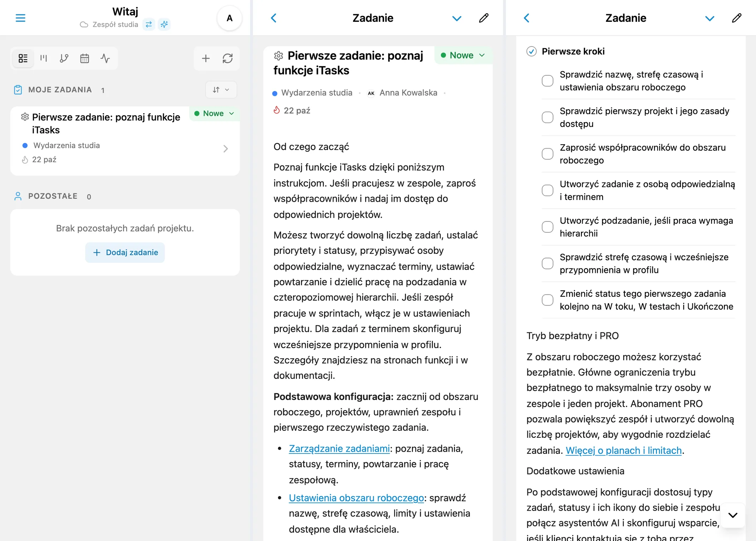
Task: Expand the middle Zadanie header chevron
Action: (457, 18)
